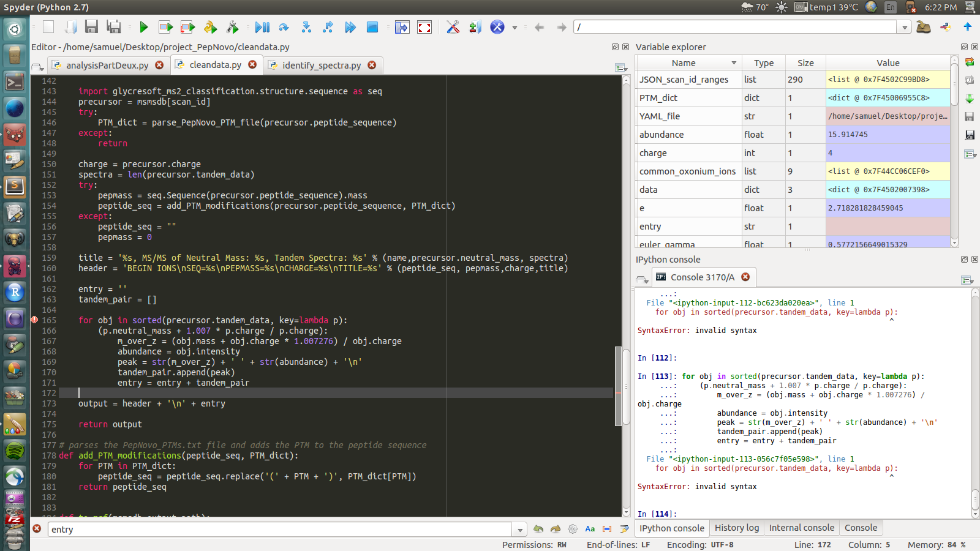
Task: Browse for a working directory
Action: [x=924, y=27]
